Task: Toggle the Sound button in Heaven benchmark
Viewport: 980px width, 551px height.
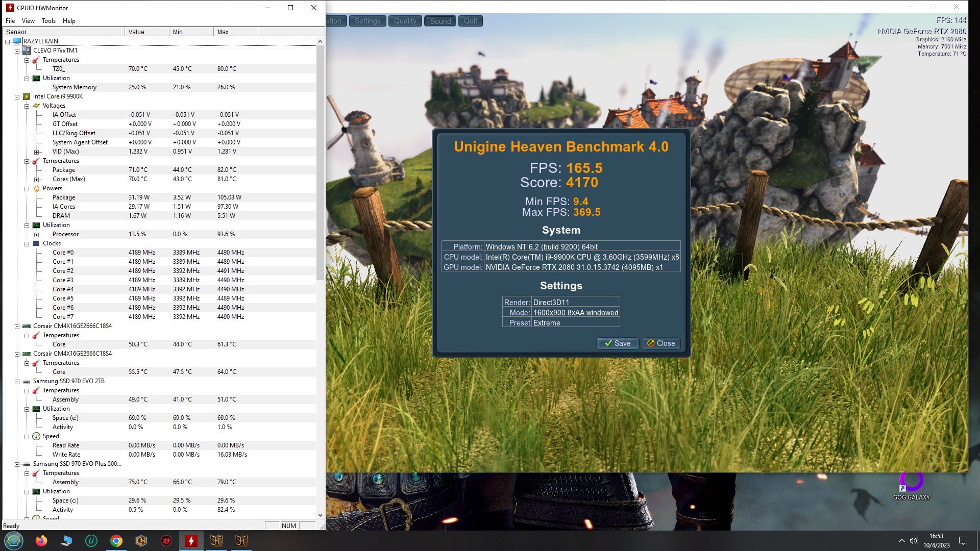Action: click(440, 21)
